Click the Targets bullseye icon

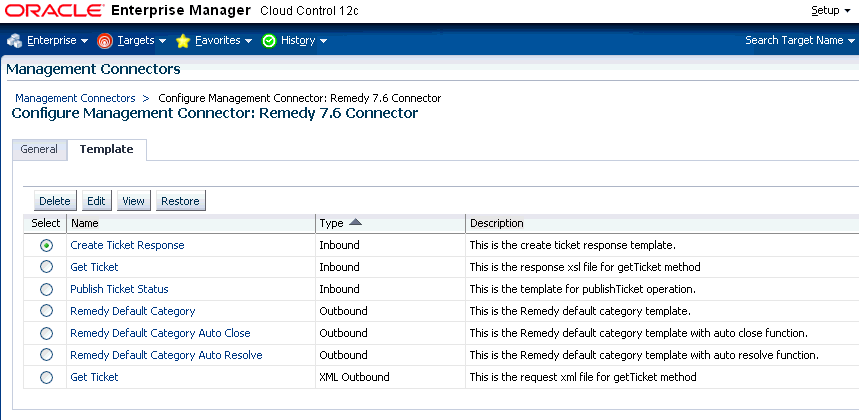[x=105, y=41]
